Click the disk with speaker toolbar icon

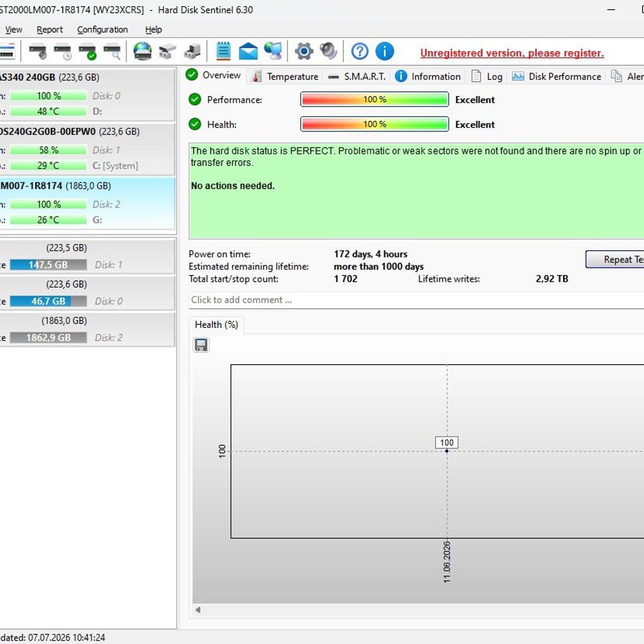[38, 52]
